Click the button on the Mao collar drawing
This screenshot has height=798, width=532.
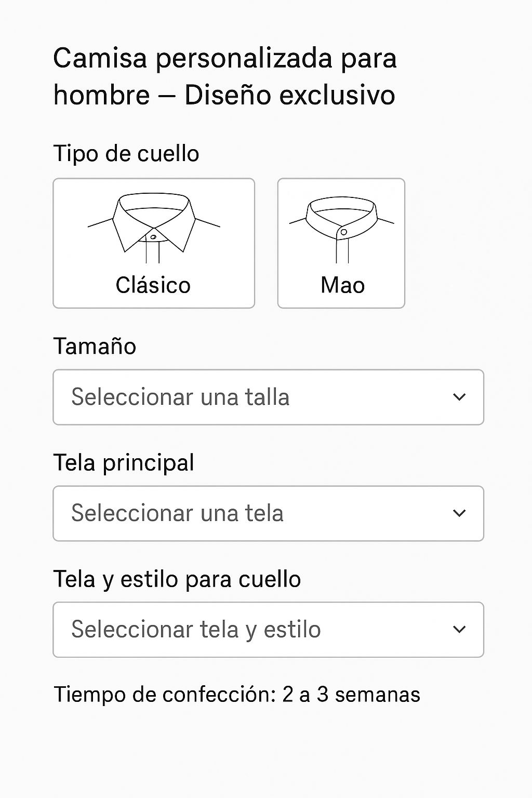[x=343, y=232]
